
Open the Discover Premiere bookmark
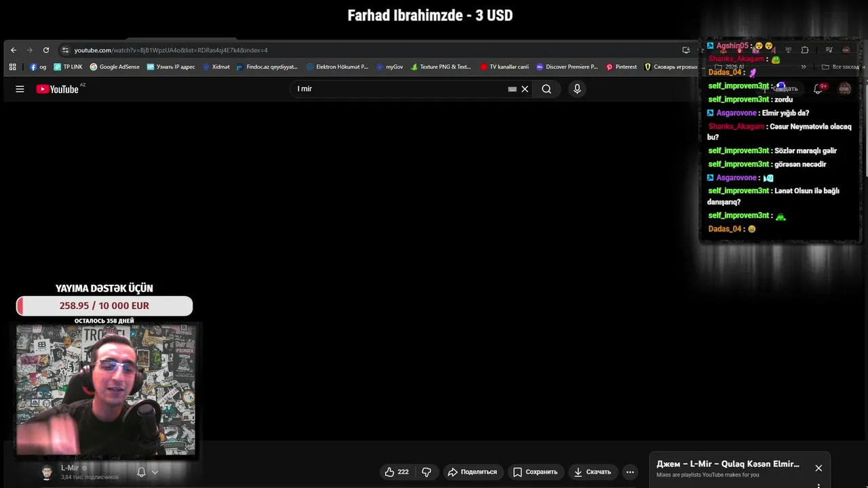pos(567,67)
